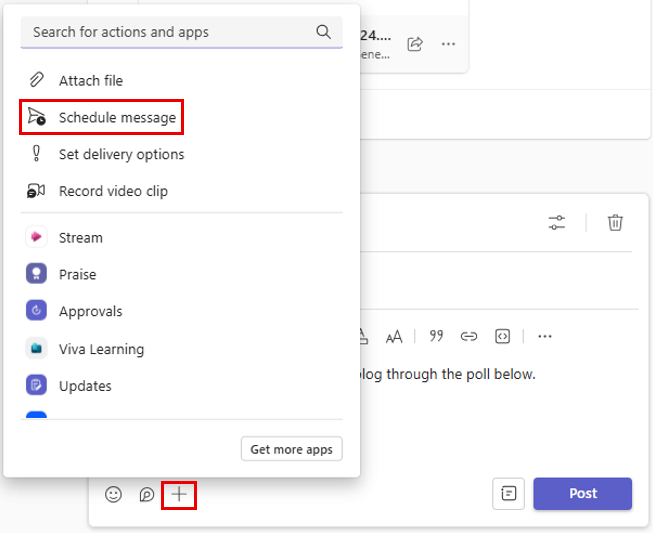
Task: Click the post type icon beside Post
Action: (x=508, y=493)
